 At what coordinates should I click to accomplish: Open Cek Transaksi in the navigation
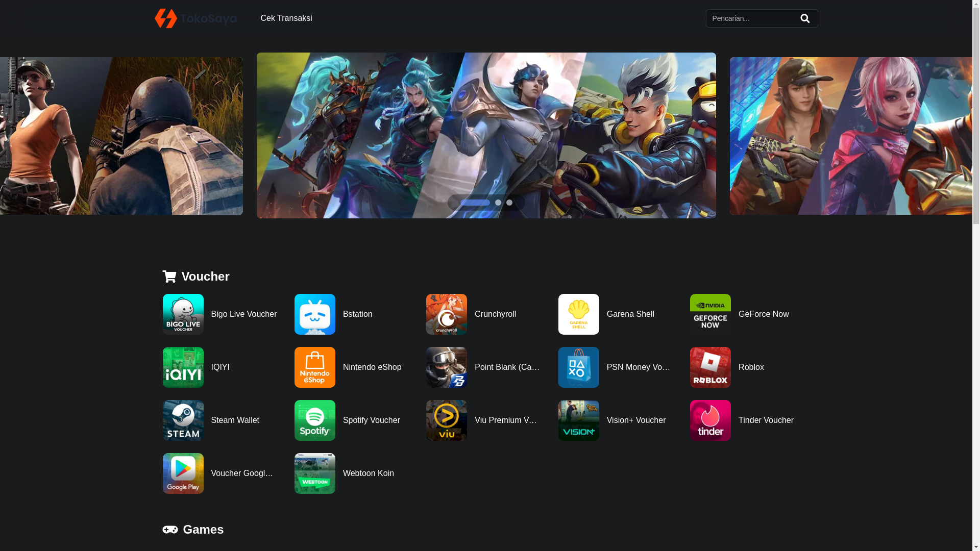pos(286,18)
